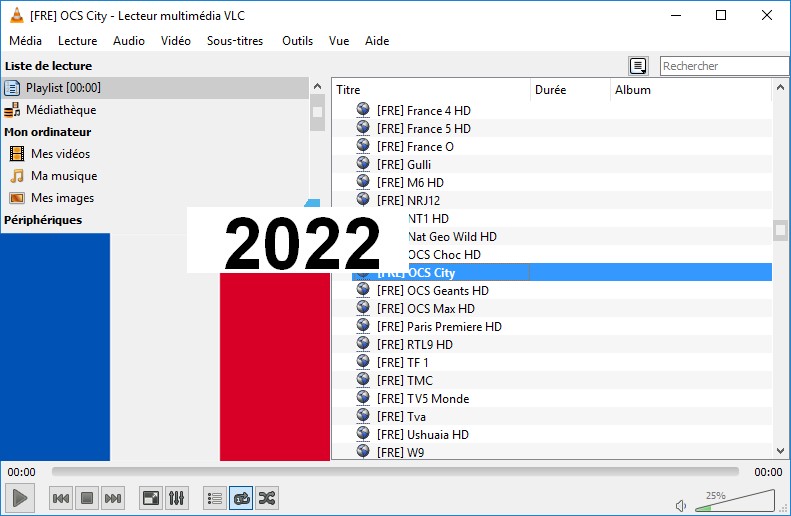The image size is (791, 516).
Task: Toggle the playlist view button
Action: [215, 498]
